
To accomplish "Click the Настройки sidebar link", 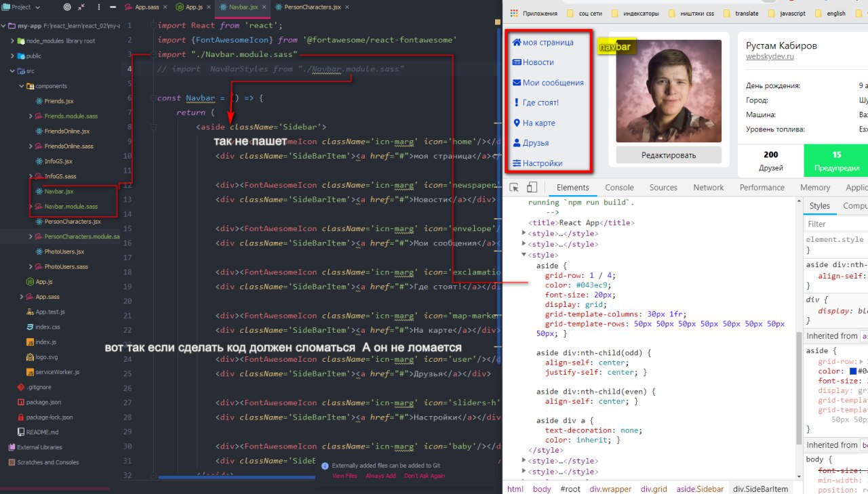I will pyautogui.click(x=542, y=163).
